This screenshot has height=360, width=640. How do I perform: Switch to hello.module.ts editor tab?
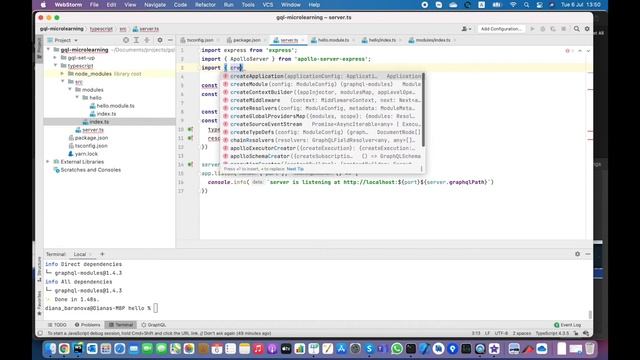click(x=333, y=40)
